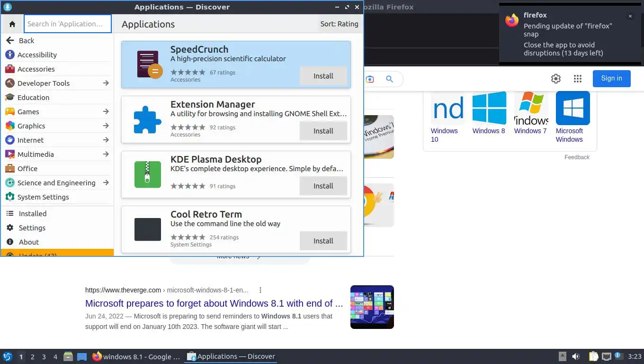Open the Installed apps page

click(x=57, y=214)
